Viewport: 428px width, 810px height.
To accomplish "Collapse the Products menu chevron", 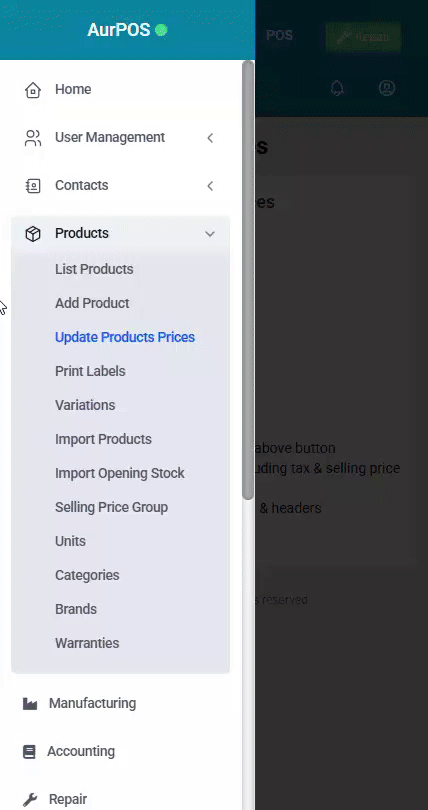I will (x=210, y=234).
